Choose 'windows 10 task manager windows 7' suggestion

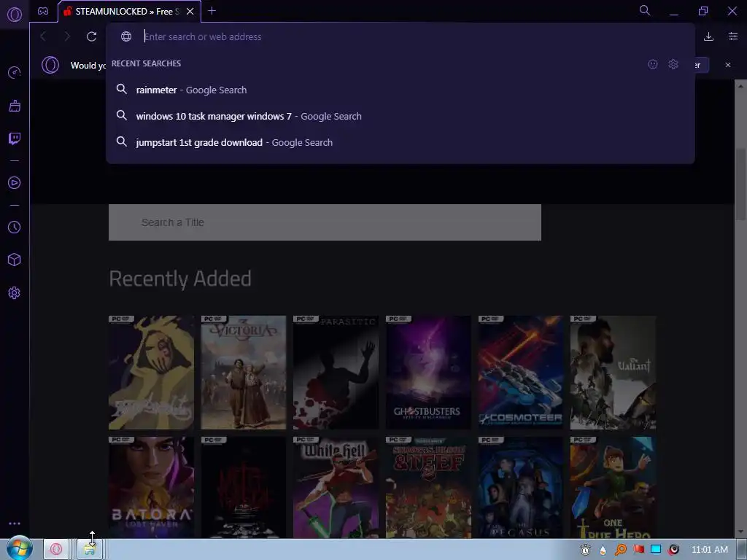click(400, 116)
